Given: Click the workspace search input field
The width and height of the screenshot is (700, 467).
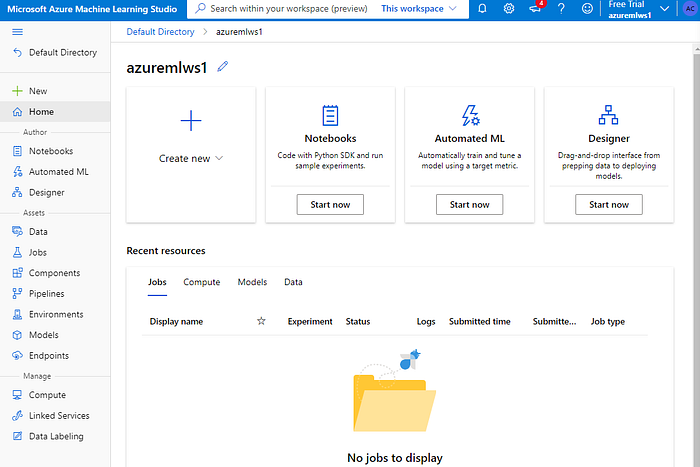Looking at the screenshot, I should (x=289, y=8).
